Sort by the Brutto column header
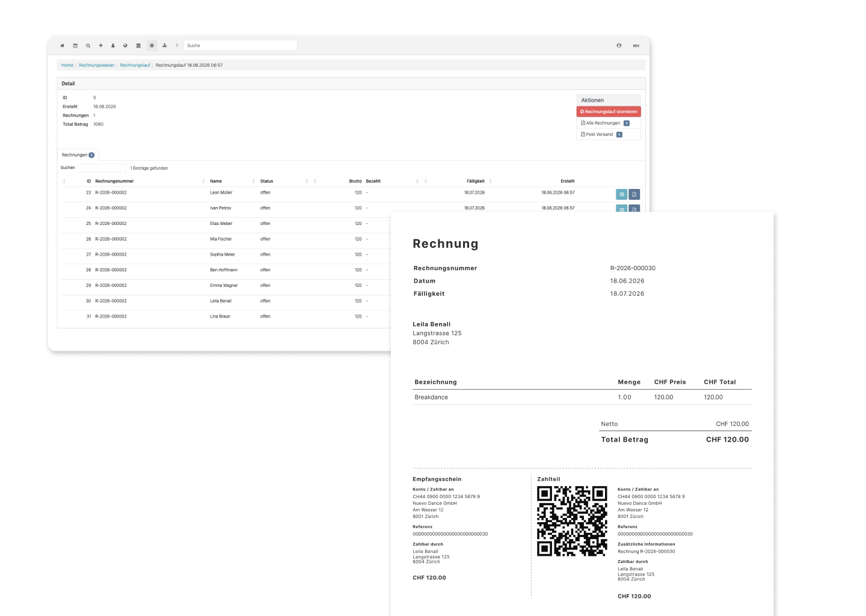Image resolution: width=866 pixels, height=616 pixels. coord(355,181)
